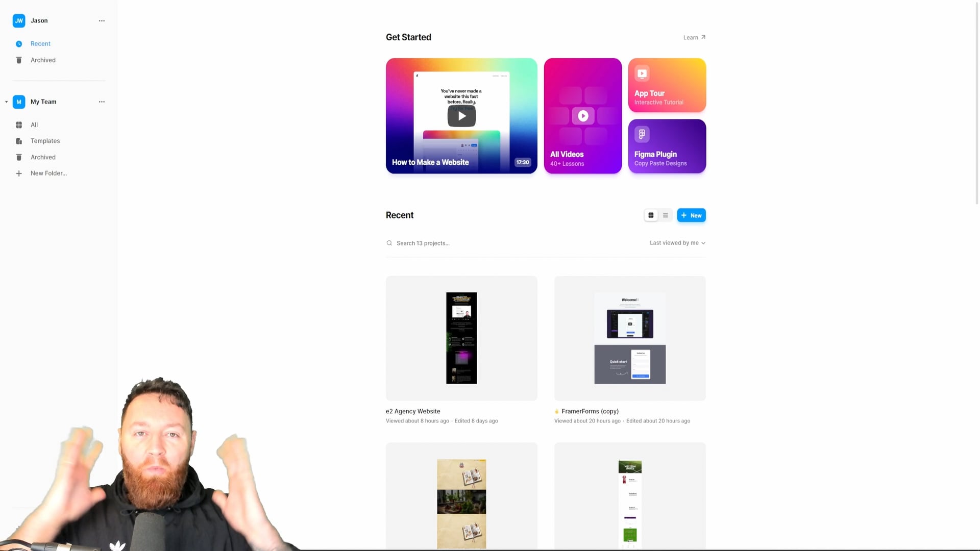Click the list view icon
980x551 pixels.
(x=665, y=215)
